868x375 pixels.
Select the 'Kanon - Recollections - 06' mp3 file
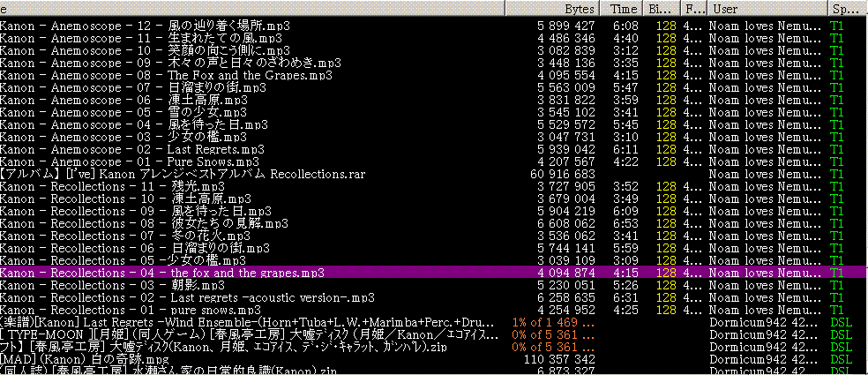(x=135, y=248)
